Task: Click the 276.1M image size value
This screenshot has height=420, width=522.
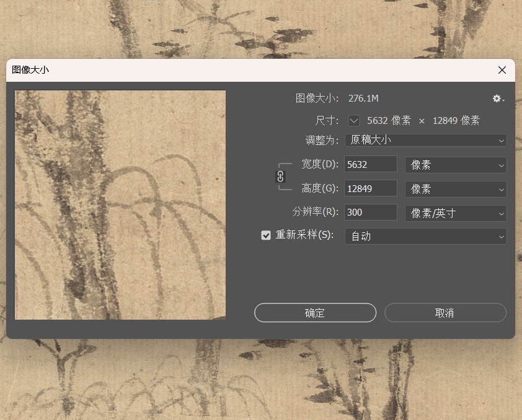Action: [x=363, y=98]
